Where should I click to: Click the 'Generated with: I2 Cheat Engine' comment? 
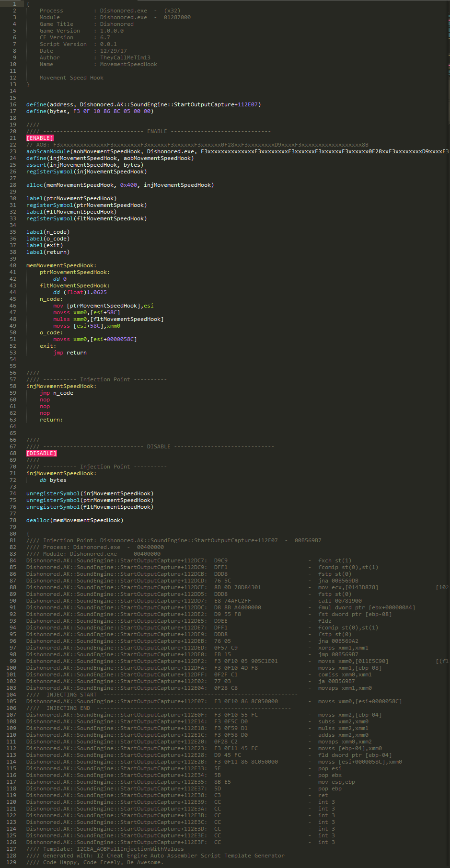tap(155, 856)
